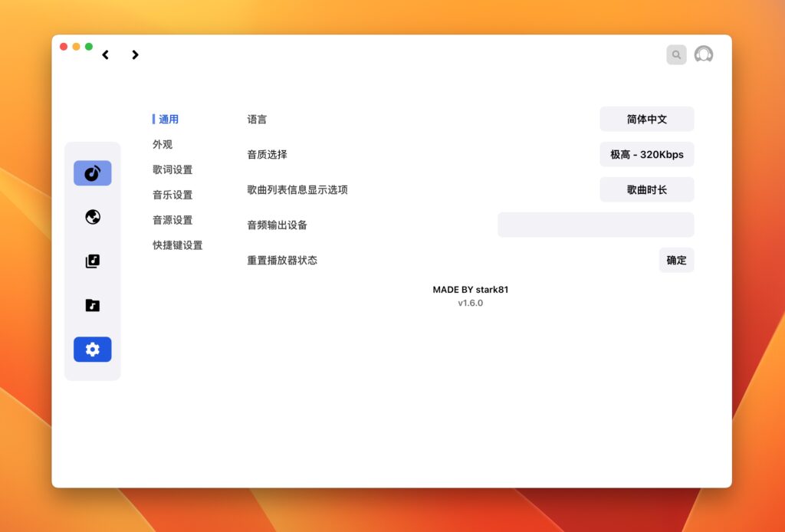
Task: Change audio quality via 极高 - 320Kbps selector
Action: pos(646,154)
